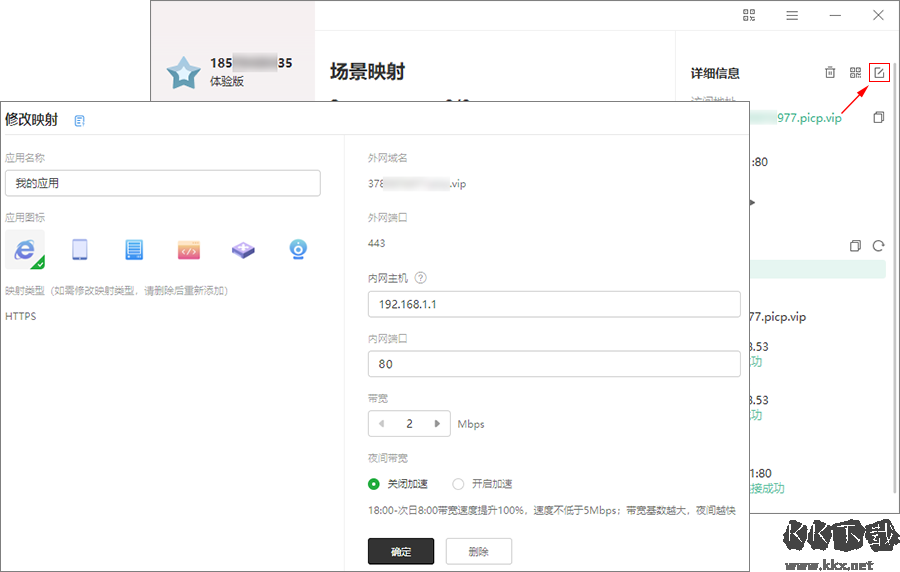
Task: Click the trash delete icon in details panel
Action: coord(830,72)
